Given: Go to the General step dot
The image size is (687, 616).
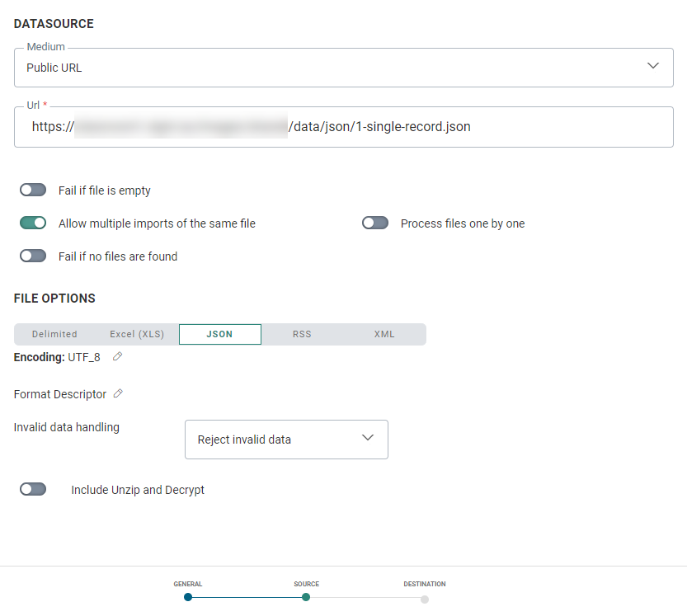Looking at the screenshot, I should click(x=188, y=597).
